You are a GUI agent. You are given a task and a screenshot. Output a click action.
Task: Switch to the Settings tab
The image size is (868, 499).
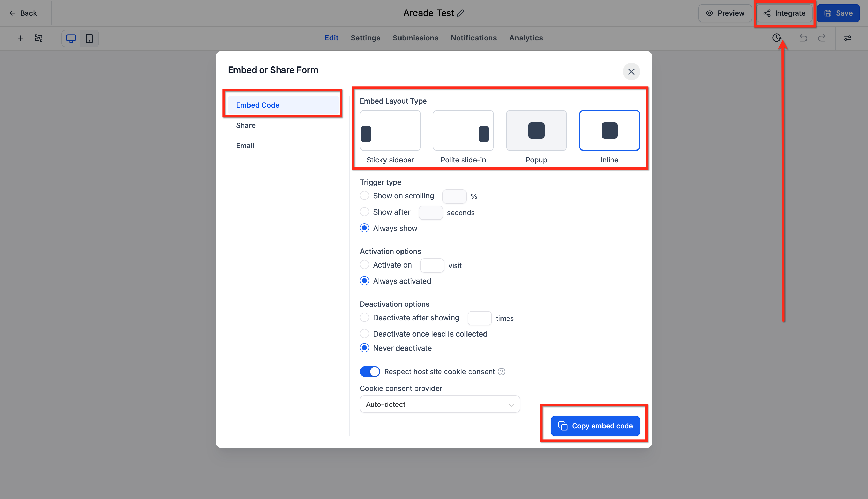pyautogui.click(x=365, y=38)
